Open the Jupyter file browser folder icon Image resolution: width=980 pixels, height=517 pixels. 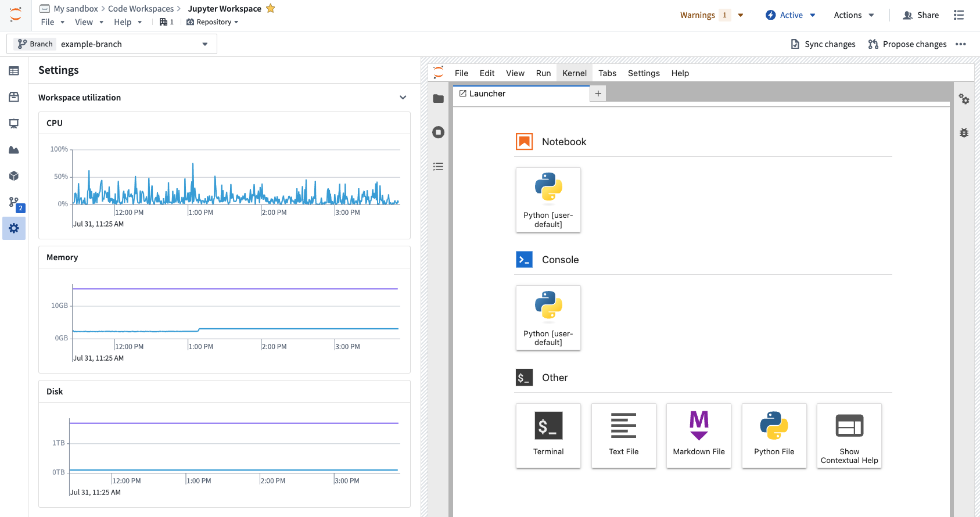[439, 99]
